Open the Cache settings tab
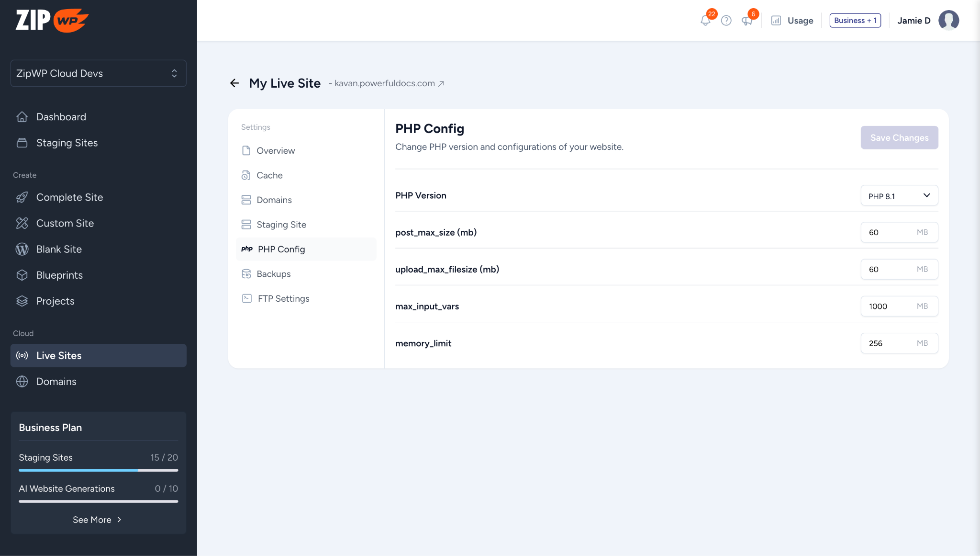The height and width of the screenshot is (556, 980). point(269,175)
